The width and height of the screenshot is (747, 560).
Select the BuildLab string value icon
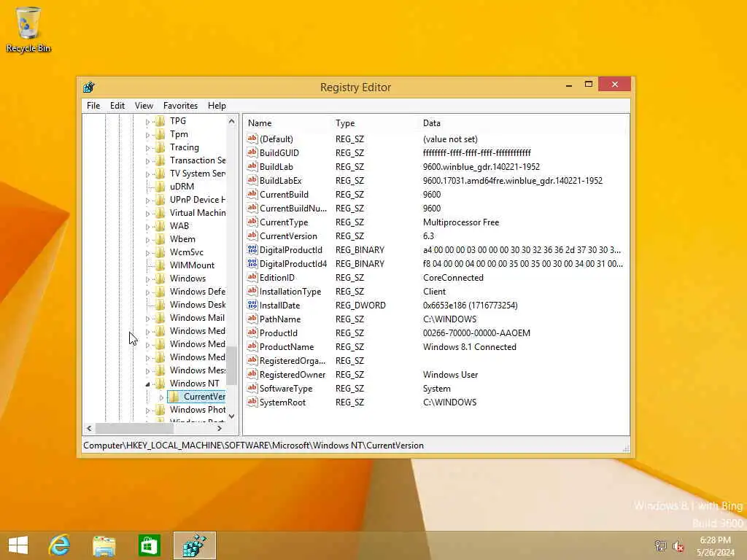click(252, 166)
